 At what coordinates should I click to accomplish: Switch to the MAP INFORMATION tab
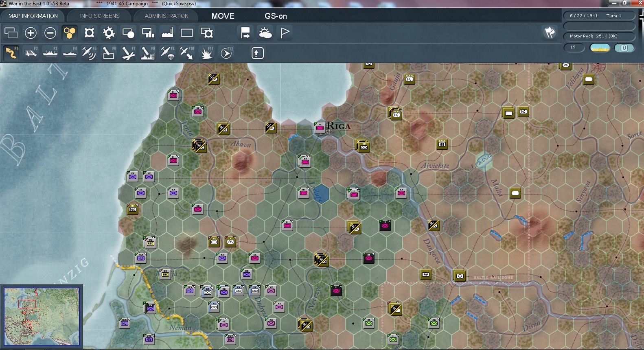(33, 16)
